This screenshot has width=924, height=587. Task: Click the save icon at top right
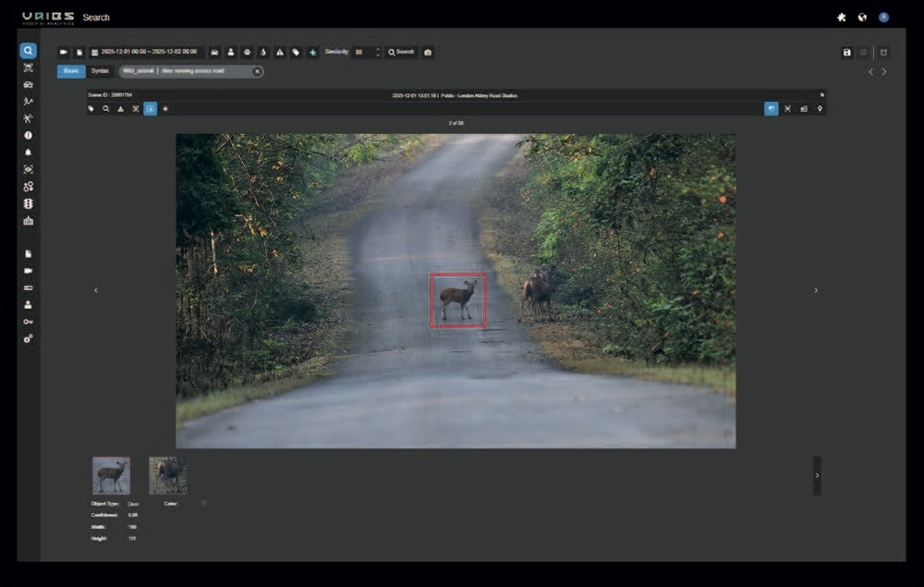(x=846, y=53)
